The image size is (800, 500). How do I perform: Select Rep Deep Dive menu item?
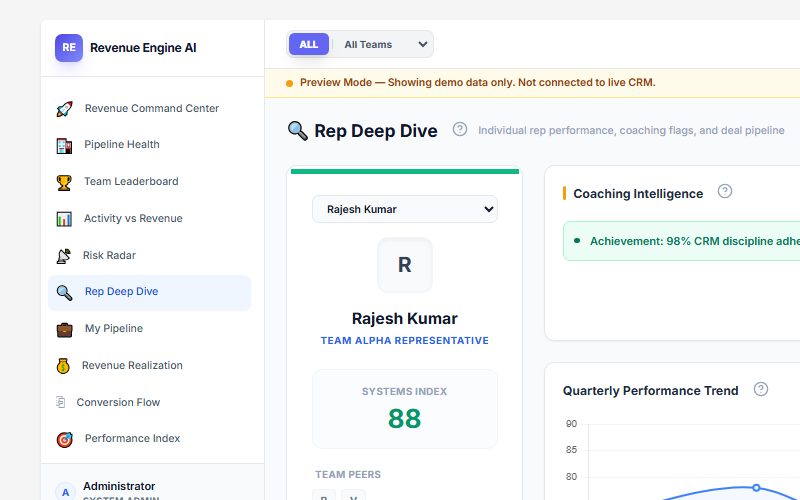[x=149, y=293]
